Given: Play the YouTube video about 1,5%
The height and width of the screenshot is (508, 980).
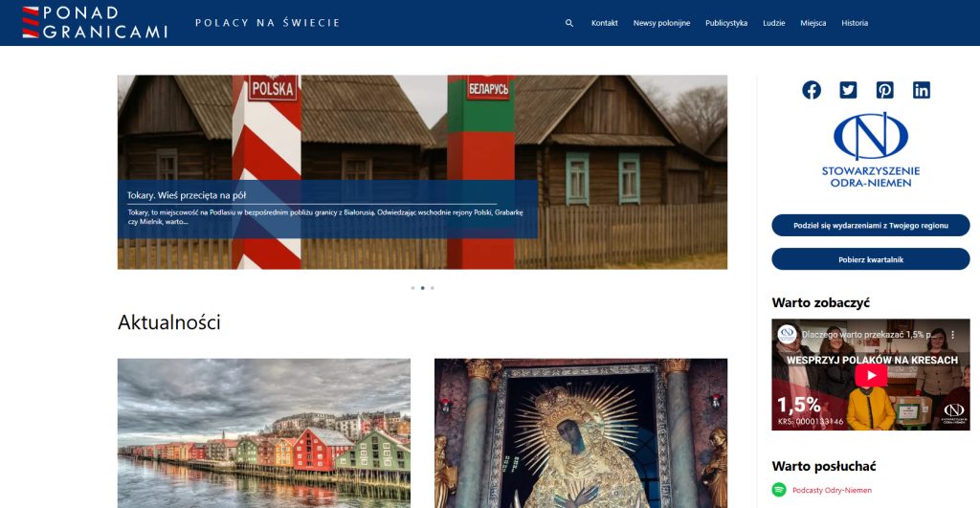Looking at the screenshot, I should point(871,376).
